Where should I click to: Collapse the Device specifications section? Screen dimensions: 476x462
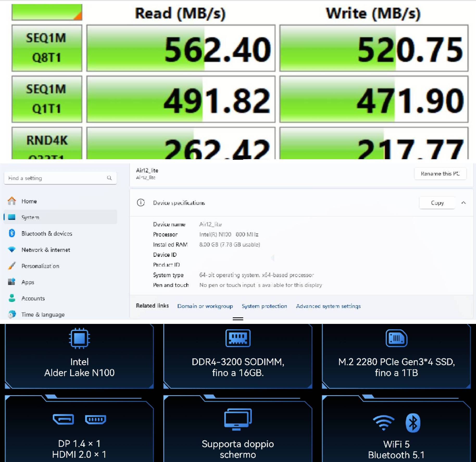pos(464,202)
